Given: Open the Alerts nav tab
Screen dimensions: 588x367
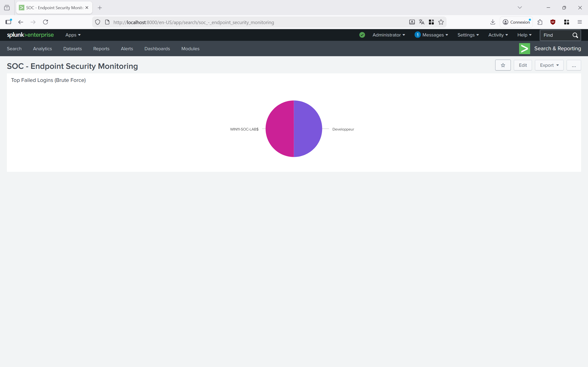Looking at the screenshot, I should [127, 49].
